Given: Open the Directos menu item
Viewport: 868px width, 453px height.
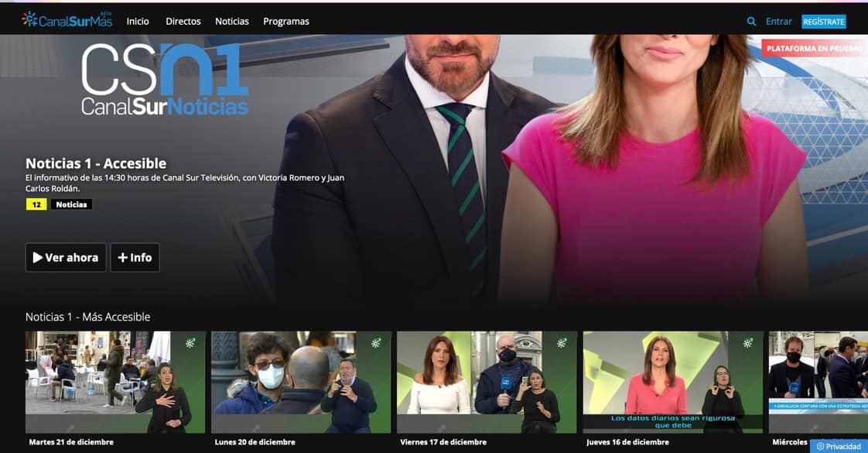Looking at the screenshot, I should pyautogui.click(x=183, y=22).
